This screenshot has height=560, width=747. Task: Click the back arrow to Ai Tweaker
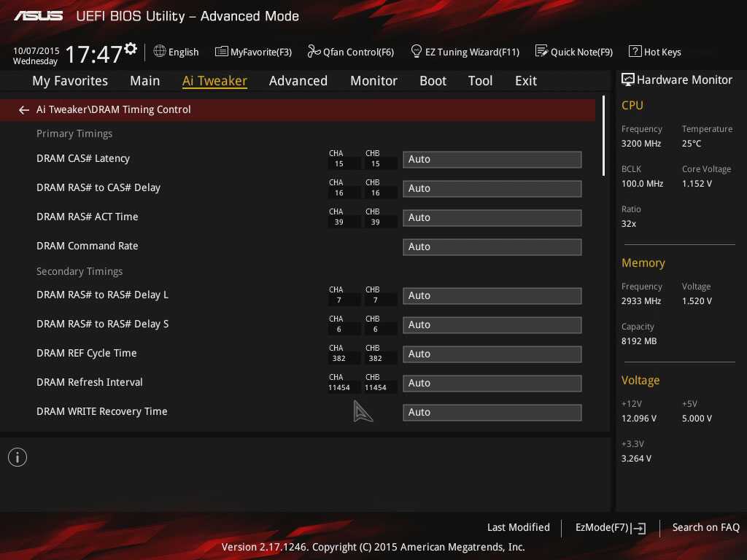coord(24,109)
